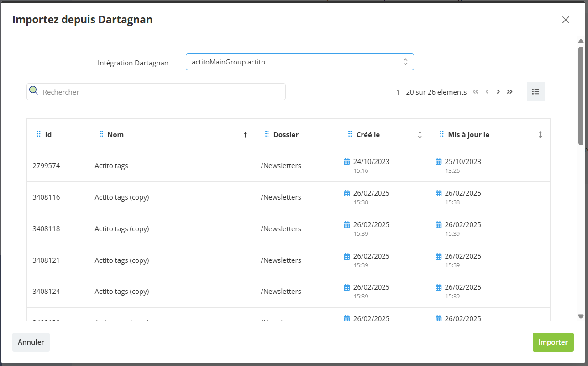Image resolution: width=588 pixels, height=366 pixels.
Task: Click the green Importer button
Action: [x=553, y=342]
